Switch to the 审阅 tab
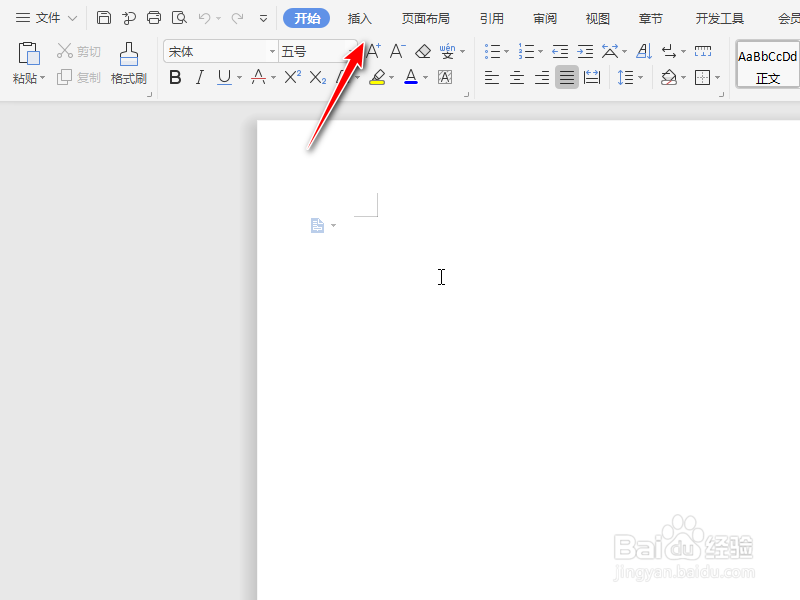The image size is (800, 600). point(545,19)
